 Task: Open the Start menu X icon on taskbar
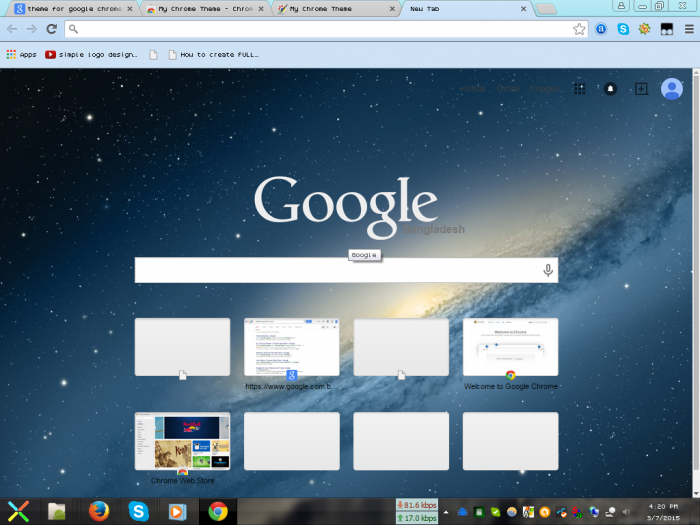click(x=18, y=512)
